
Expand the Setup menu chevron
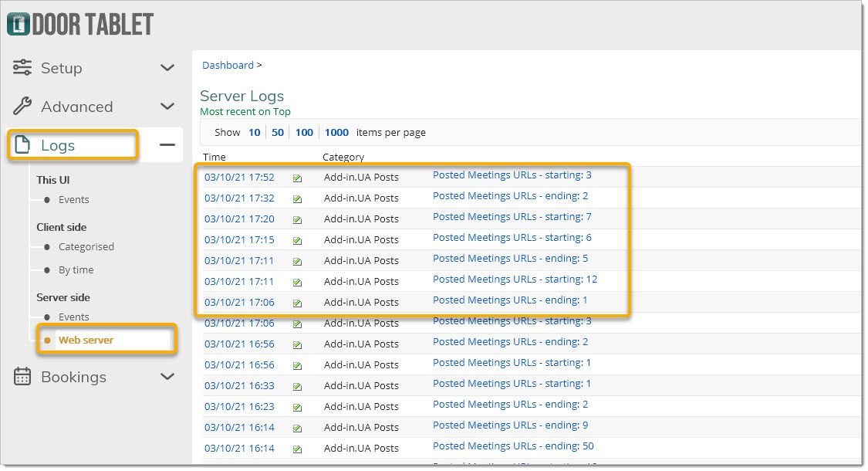(167, 68)
